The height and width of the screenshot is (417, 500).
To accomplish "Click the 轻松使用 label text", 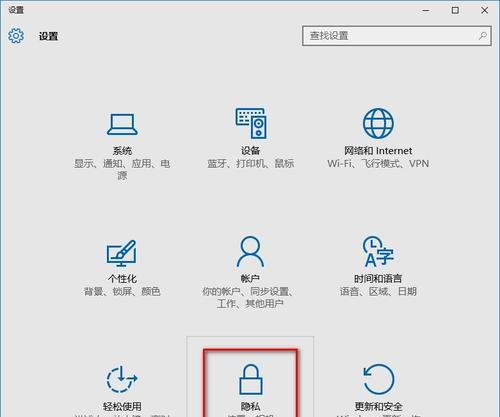I will point(122,406).
